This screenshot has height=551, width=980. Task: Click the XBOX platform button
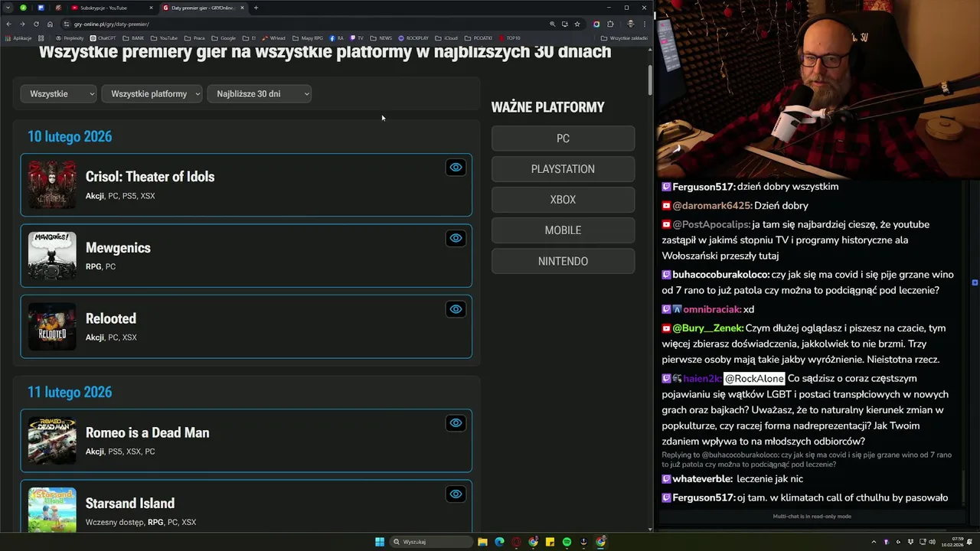pos(563,200)
